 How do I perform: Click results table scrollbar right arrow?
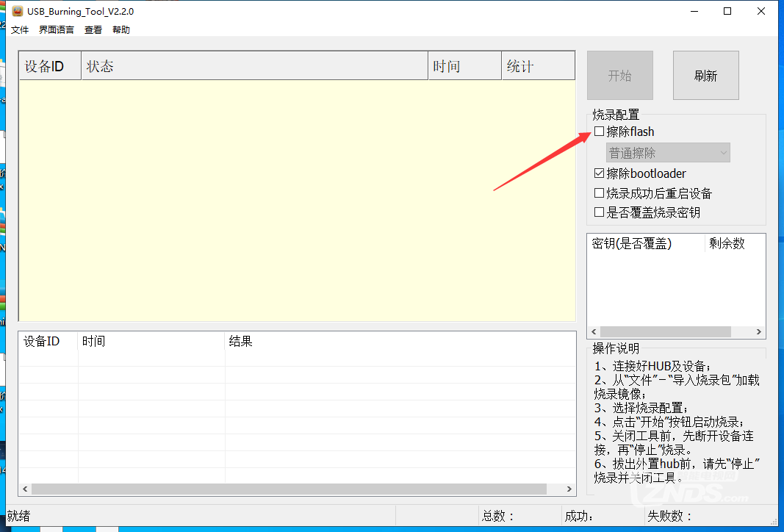coord(569,489)
